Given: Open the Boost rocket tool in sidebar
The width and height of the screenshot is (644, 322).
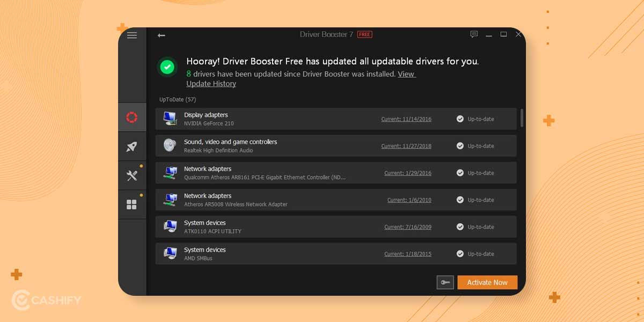Looking at the screenshot, I should [131, 147].
